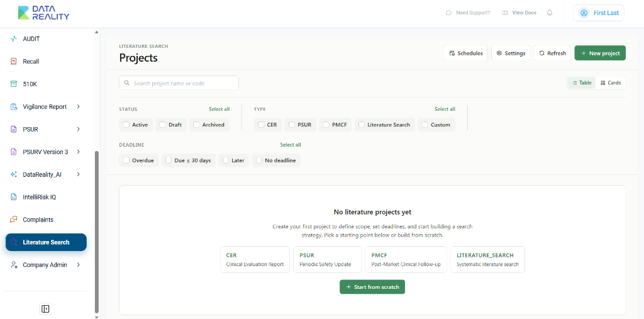
Task: Open the AUDIT sidebar item
Action: (46, 38)
